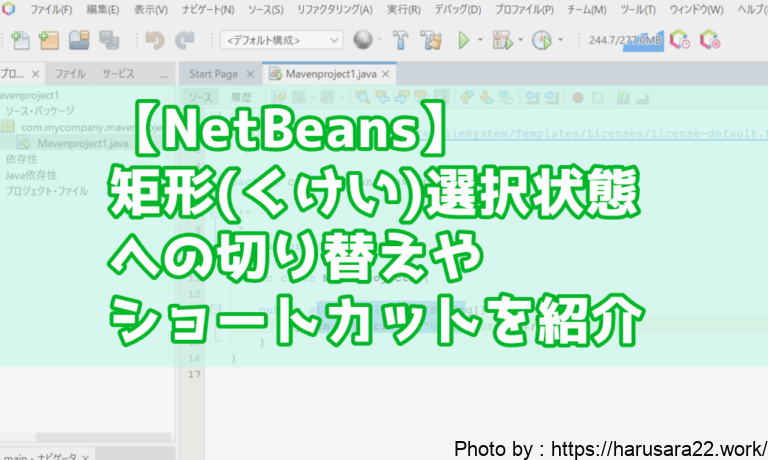768x460 pixels.
Task: Open the ナビゲート(N) menu
Action: [208, 10]
